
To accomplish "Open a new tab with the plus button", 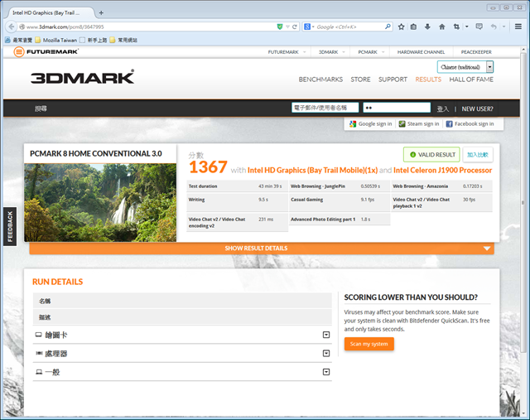I will point(101,13).
